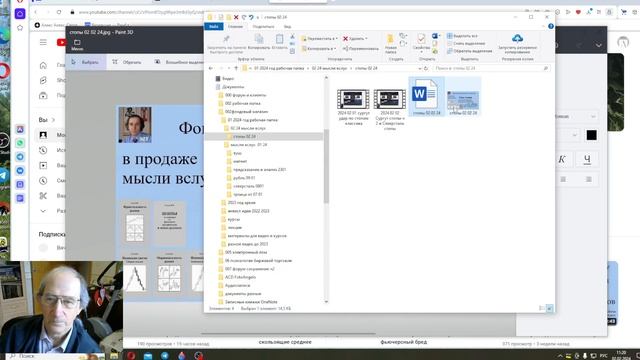Viewport: 640px width, 360px height.
Task: Click the red X in Explorer quick access toolbar
Action: [236, 17]
